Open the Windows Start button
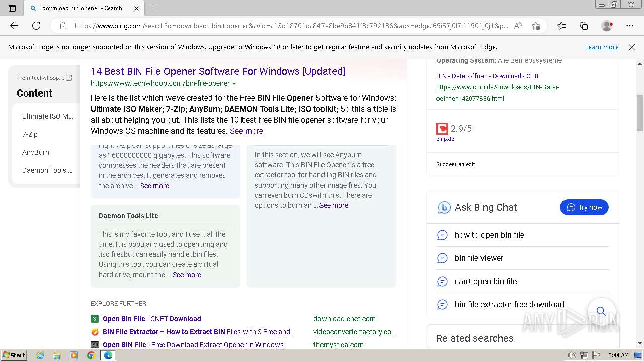The width and height of the screenshot is (644, 362). [14, 355]
